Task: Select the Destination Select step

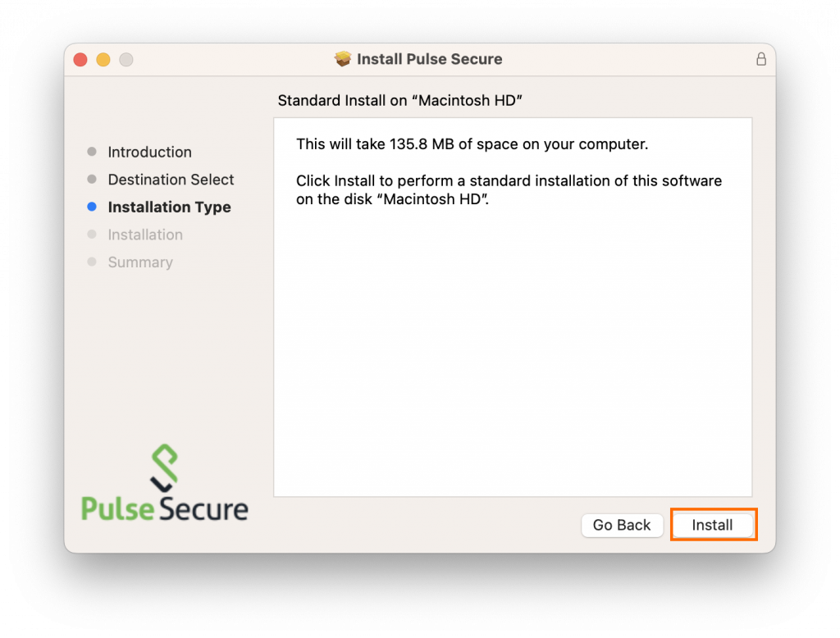Action: [x=171, y=180]
